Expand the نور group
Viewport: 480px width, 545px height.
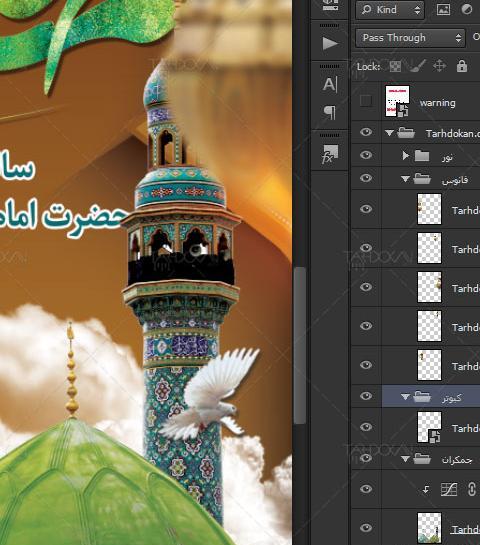[405, 155]
